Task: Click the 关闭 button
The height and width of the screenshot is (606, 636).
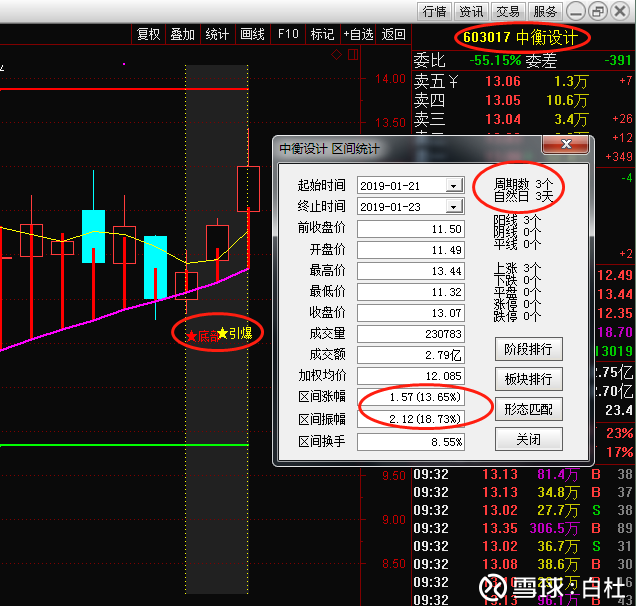Action: click(x=529, y=439)
